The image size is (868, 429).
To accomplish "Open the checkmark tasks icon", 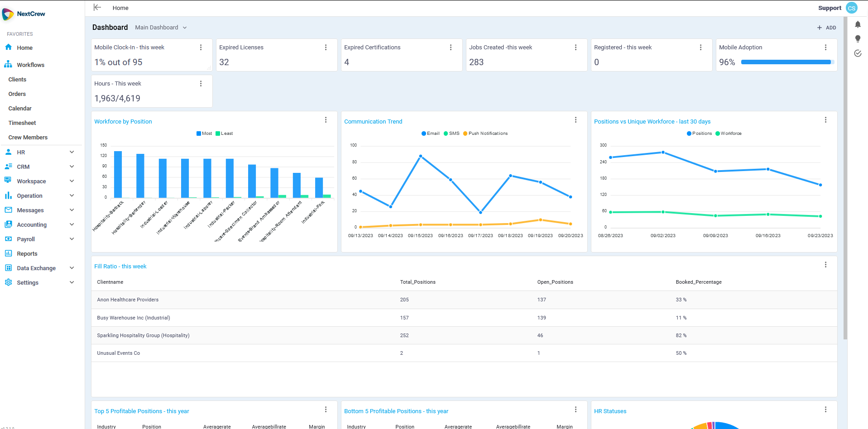I will (858, 53).
